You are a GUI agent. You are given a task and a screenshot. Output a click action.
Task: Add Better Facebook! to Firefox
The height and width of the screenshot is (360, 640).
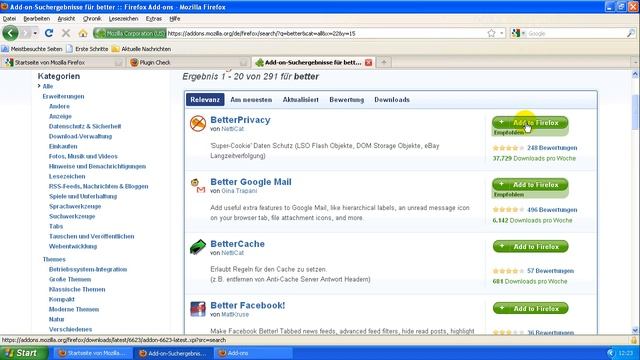(530, 309)
